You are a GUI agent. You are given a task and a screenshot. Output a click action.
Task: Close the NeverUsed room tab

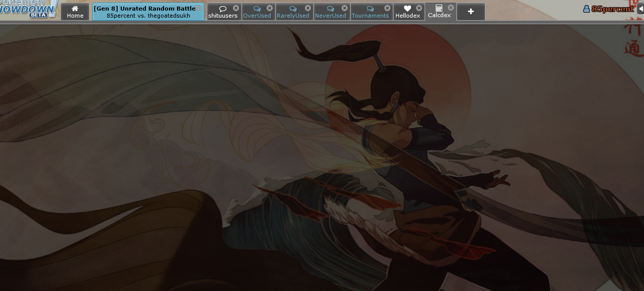(x=345, y=8)
